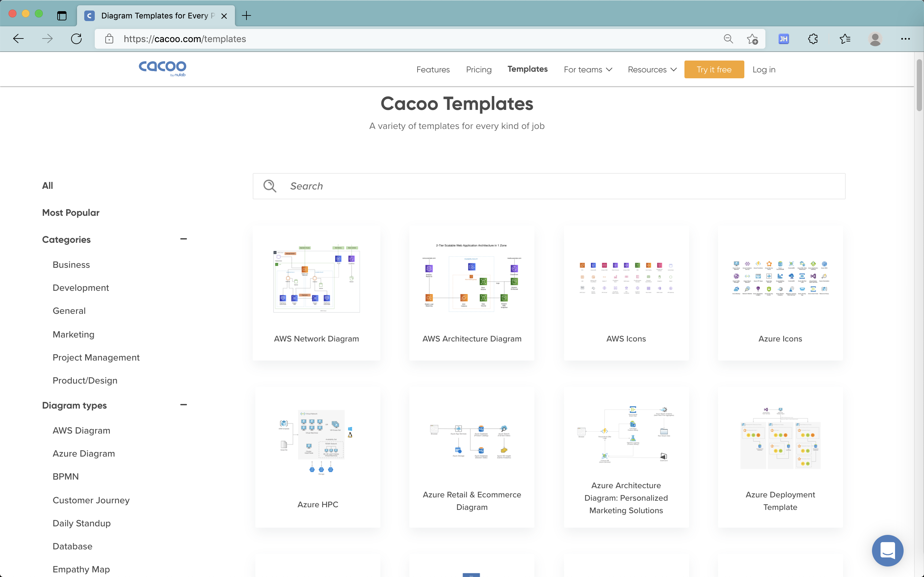Viewport: 924px width, 577px height.
Task: Filter by Product/Design category
Action: coord(85,381)
